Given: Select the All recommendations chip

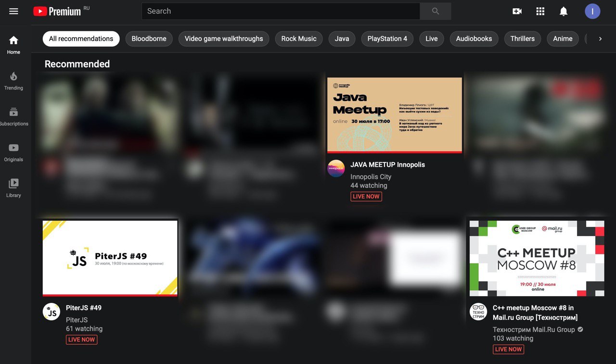Looking at the screenshot, I should [x=81, y=38].
